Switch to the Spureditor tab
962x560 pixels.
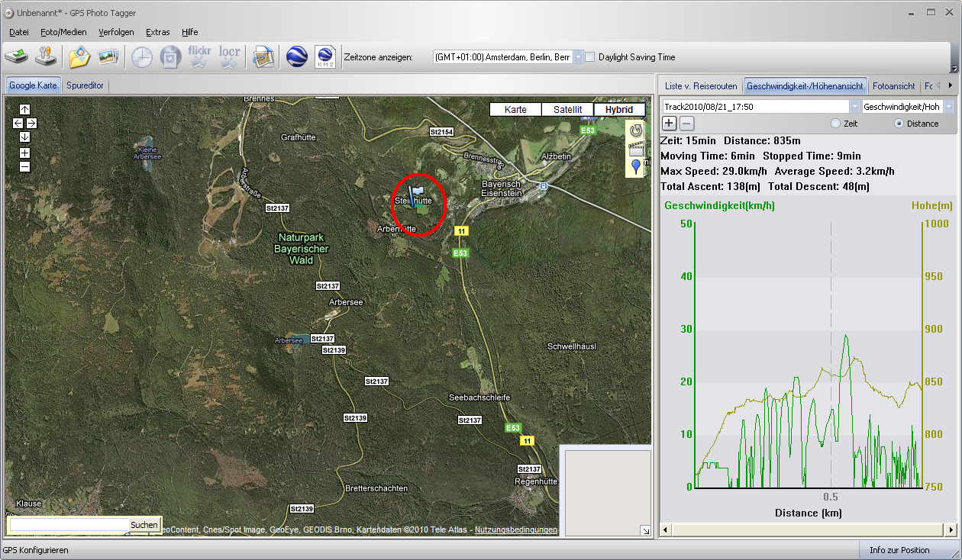85,85
